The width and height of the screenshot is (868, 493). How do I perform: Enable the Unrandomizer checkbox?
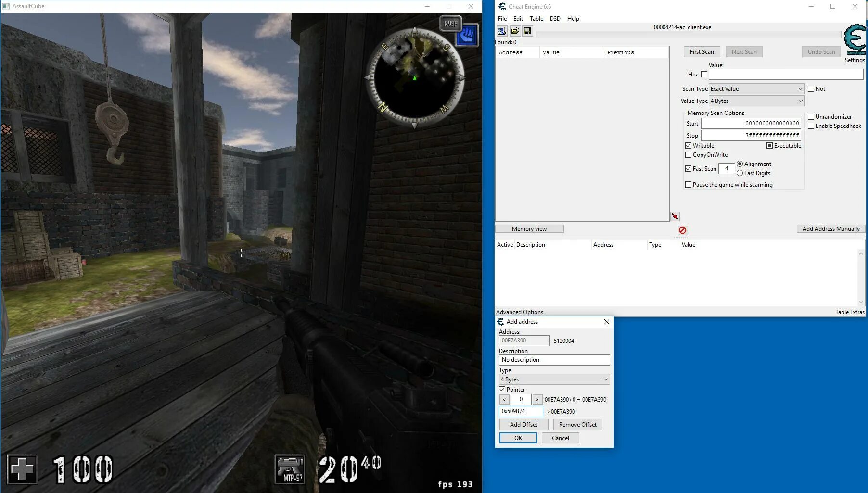click(x=811, y=117)
